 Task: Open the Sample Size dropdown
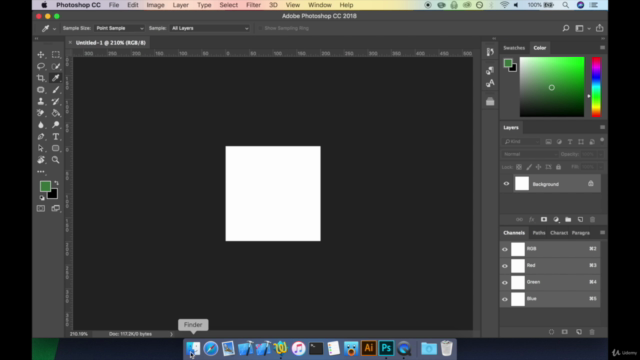[120, 28]
